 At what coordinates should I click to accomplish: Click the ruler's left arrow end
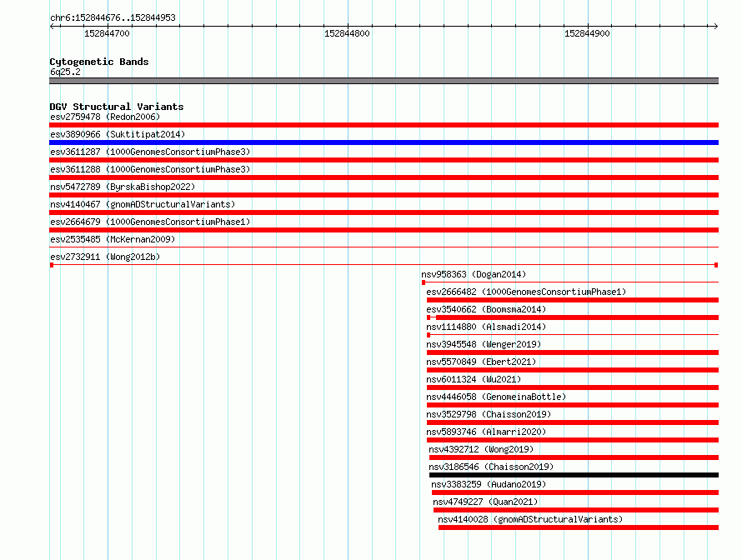click(x=52, y=27)
